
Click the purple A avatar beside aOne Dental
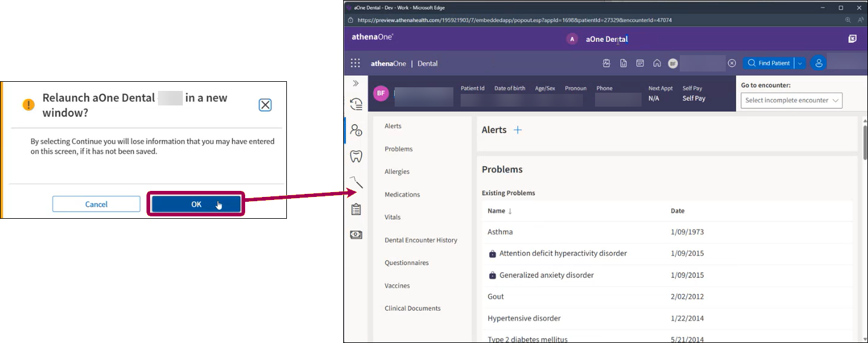[572, 39]
